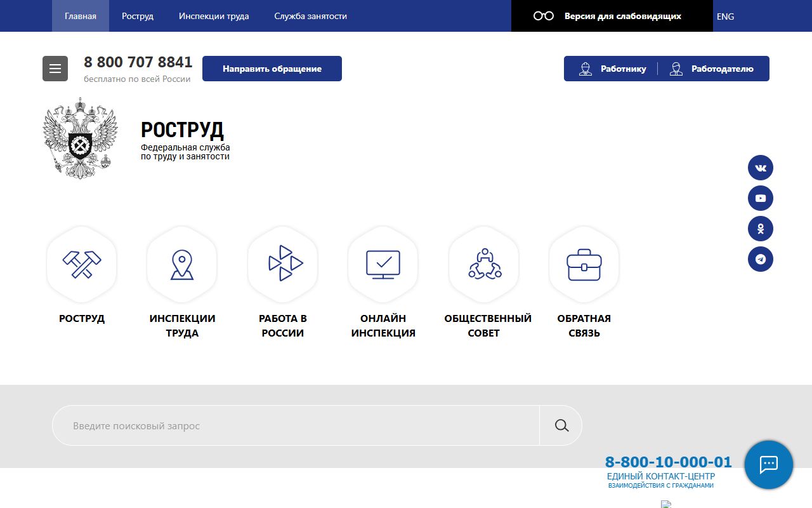Click the Rostrud coat of arms logo
812x508 pixels.
[x=81, y=138]
